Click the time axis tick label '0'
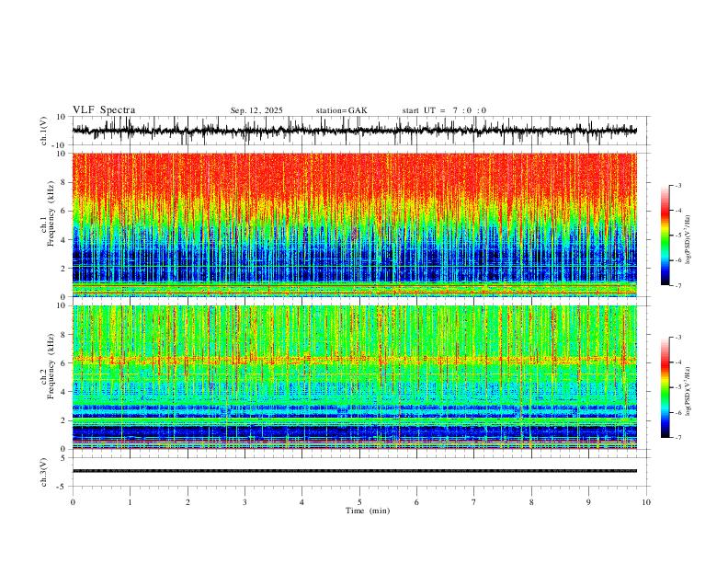Viewport: 728px width, 563px height. pos(73,502)
